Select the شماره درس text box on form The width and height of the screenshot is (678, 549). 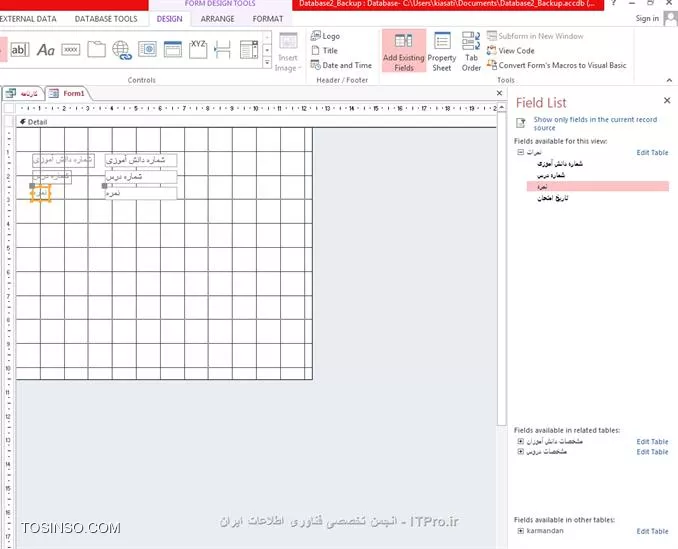(x=141, y=177)
